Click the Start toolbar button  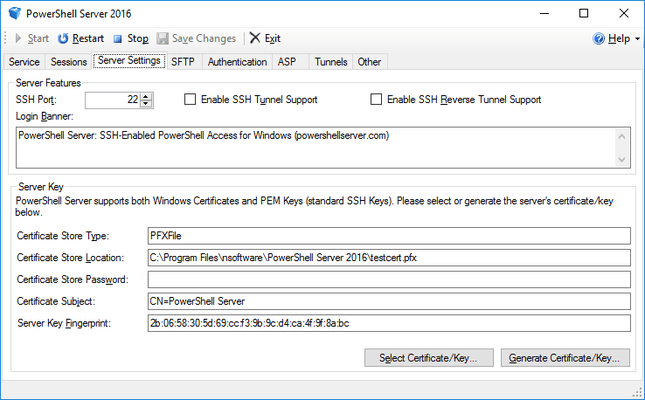pos(32,38)
